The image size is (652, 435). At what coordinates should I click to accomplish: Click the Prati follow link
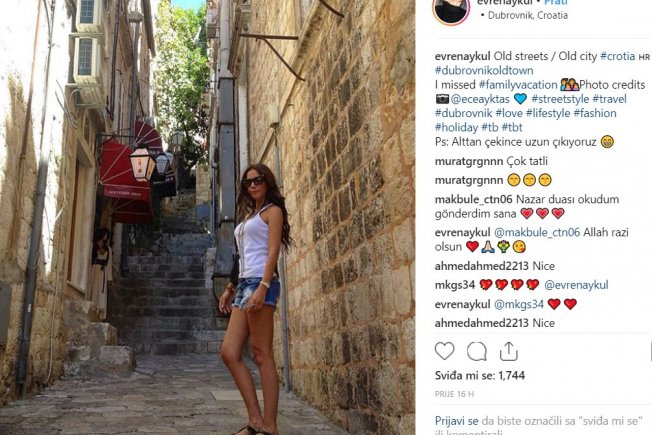pyautogui.click(x=556, y=2)
